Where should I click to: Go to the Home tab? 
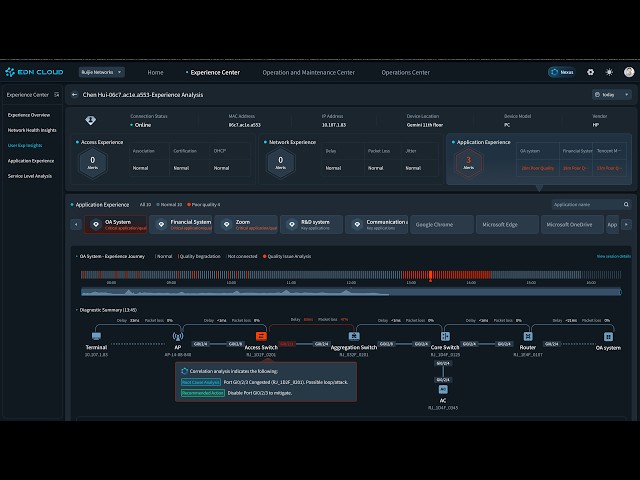pos(155,72)
